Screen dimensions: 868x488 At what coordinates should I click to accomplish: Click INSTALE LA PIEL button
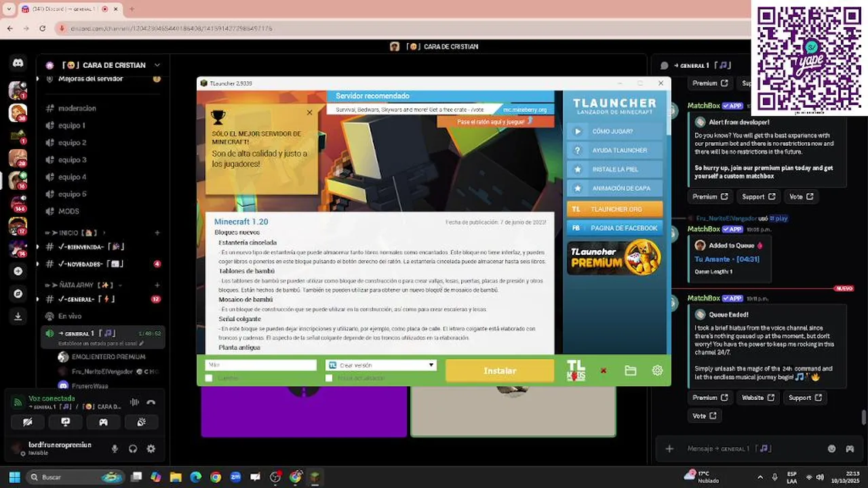click(x=614, y=169)
